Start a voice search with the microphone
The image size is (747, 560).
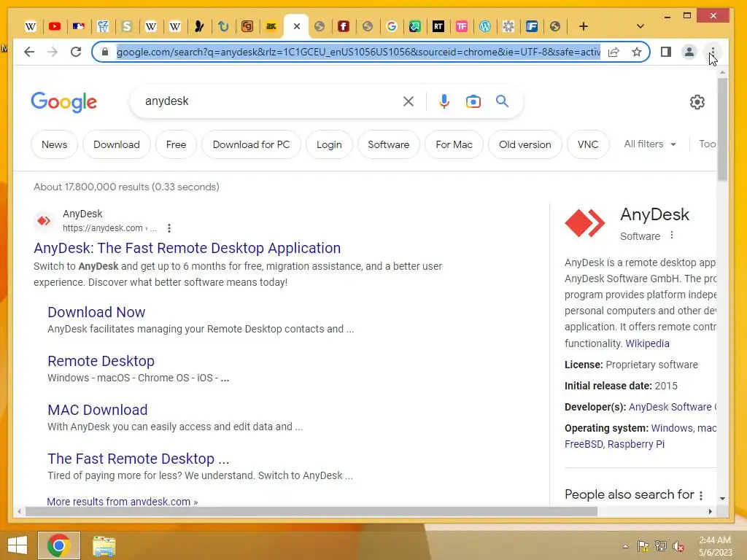[x=444, y=101]
